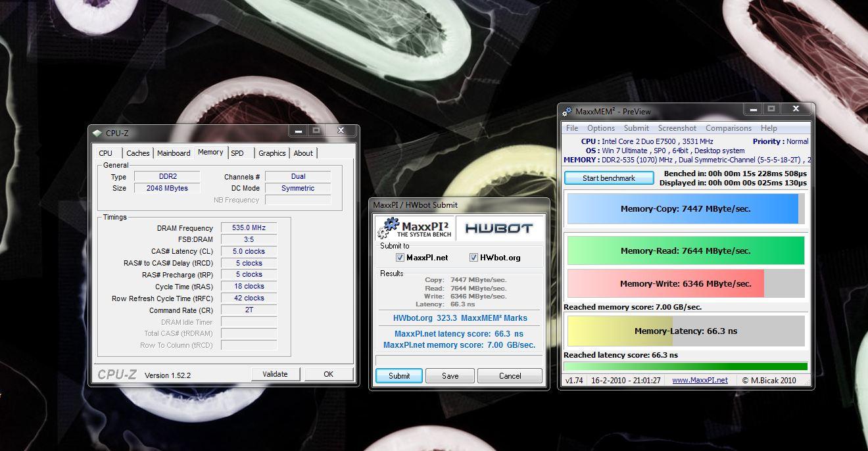Click the Size 2048 MBytes field

pos(167,188)
